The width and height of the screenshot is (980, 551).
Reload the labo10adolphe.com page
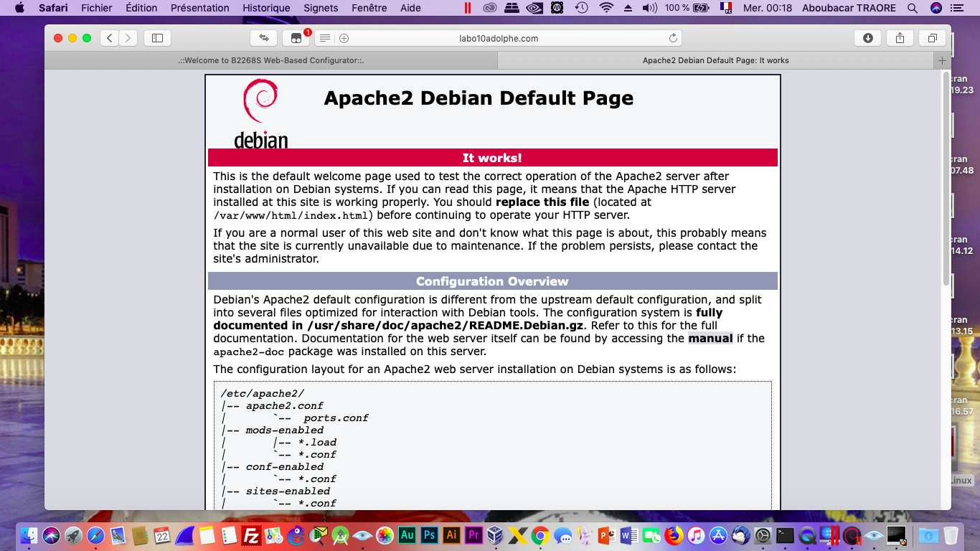pos(673,38)
